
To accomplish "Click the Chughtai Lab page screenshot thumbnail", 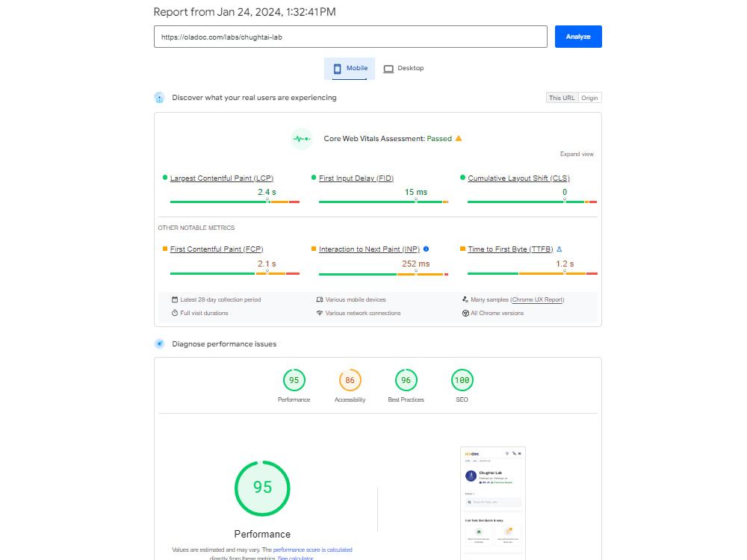I will tap(493, 503).
